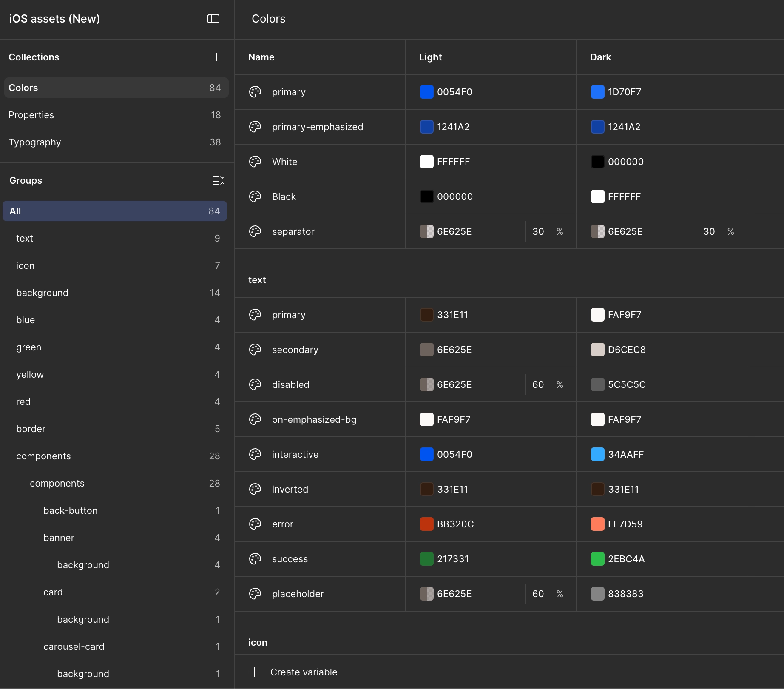784x689 pixels.
Task: Open the Colors collection
Action: coord(116,88)
